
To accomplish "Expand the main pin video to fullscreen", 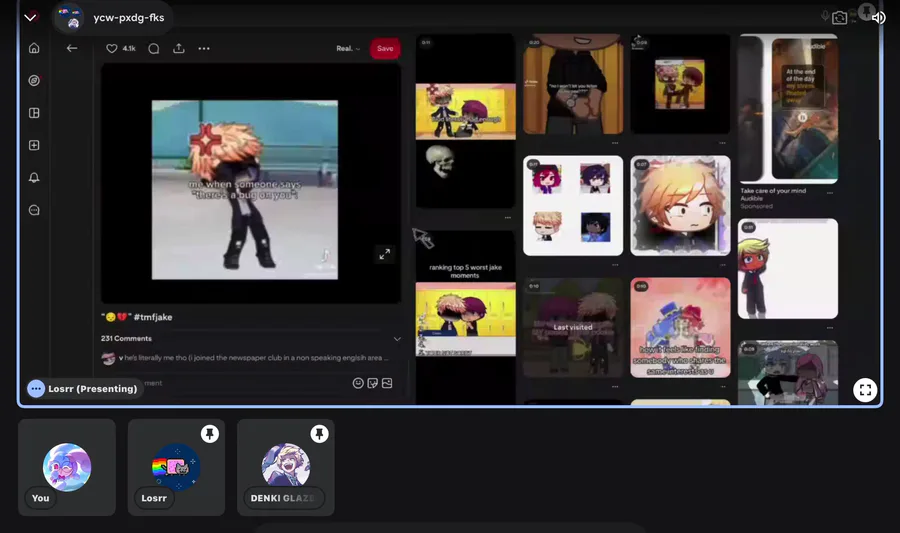I will pos(385,254).
